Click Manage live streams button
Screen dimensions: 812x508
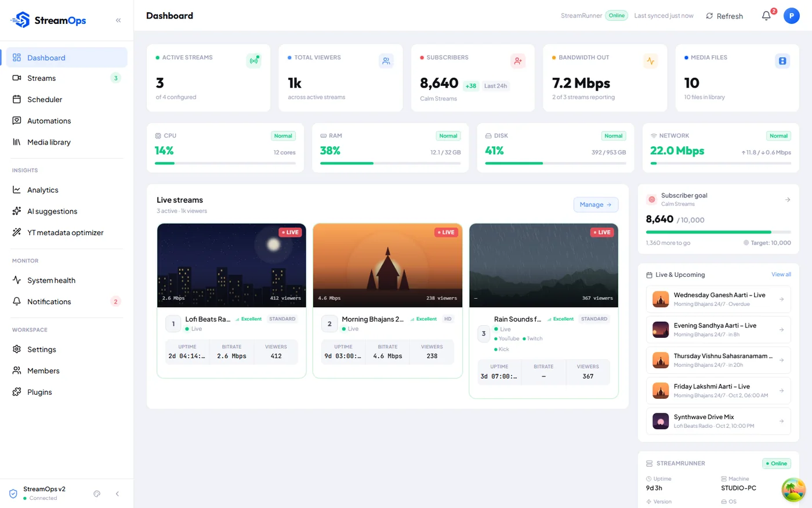coord(596,204)
